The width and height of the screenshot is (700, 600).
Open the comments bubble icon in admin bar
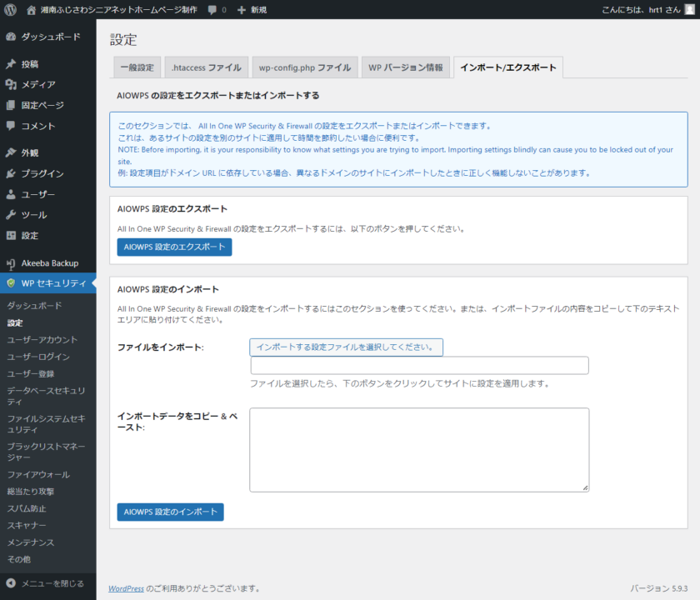coord(212,10)
